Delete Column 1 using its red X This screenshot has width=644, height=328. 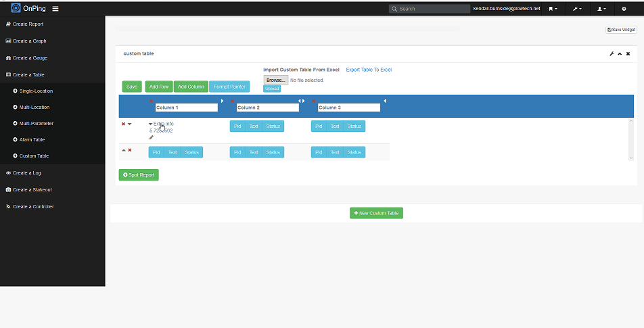[151, 101]
